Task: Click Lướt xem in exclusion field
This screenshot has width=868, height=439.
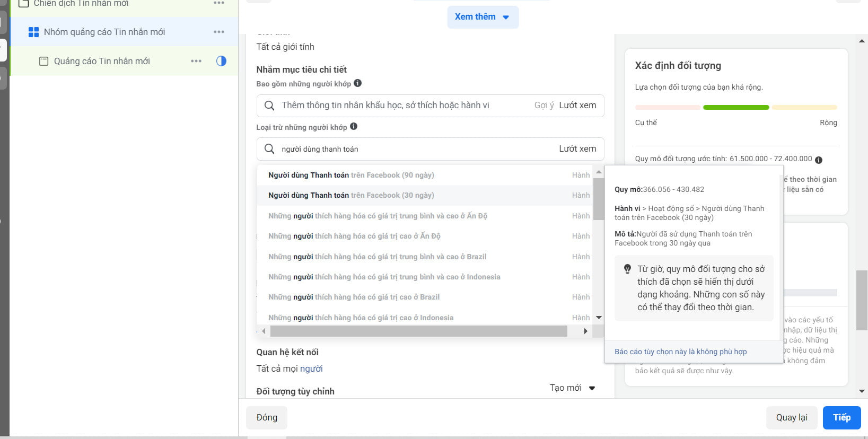Action: [x=577, y=149]
